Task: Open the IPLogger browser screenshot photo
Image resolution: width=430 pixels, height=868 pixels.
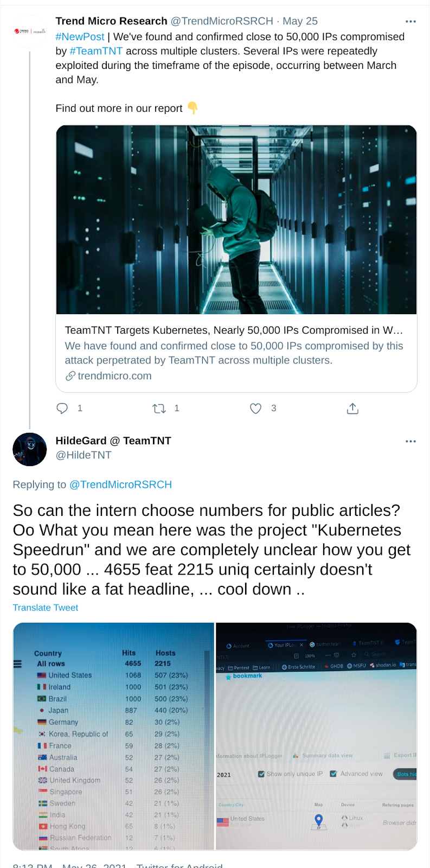Action: coord(317,736)
